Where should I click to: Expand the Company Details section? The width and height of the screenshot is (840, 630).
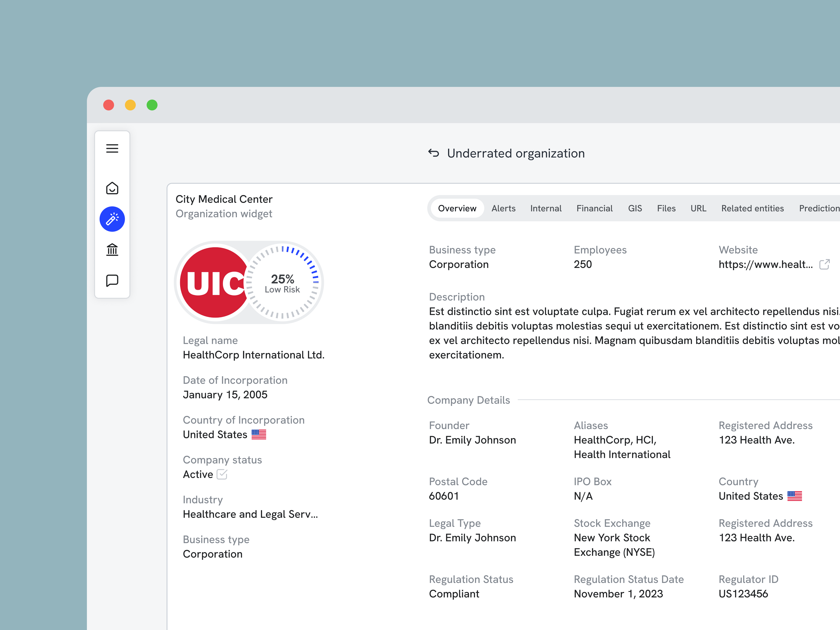tap(469, 400)
